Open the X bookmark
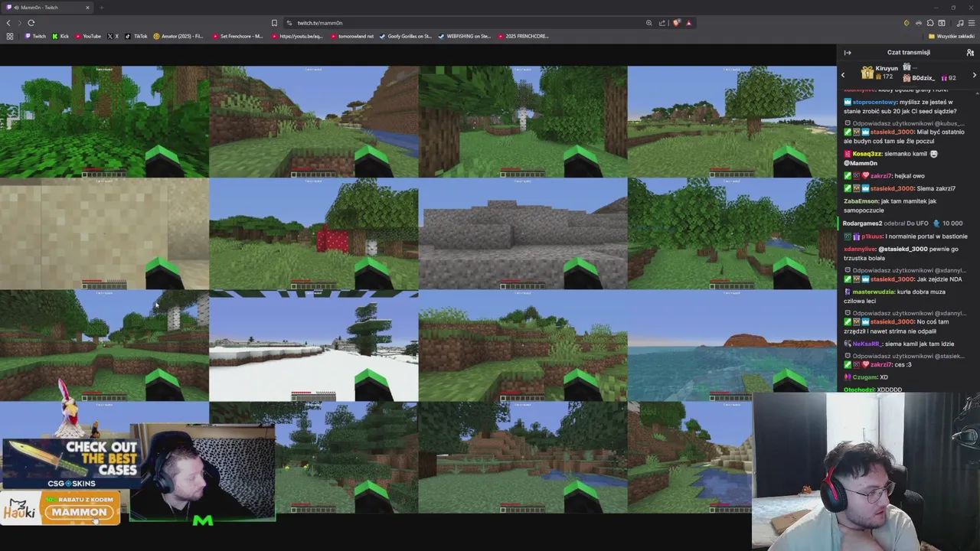The image size is (980, 551). coord(113,36)
